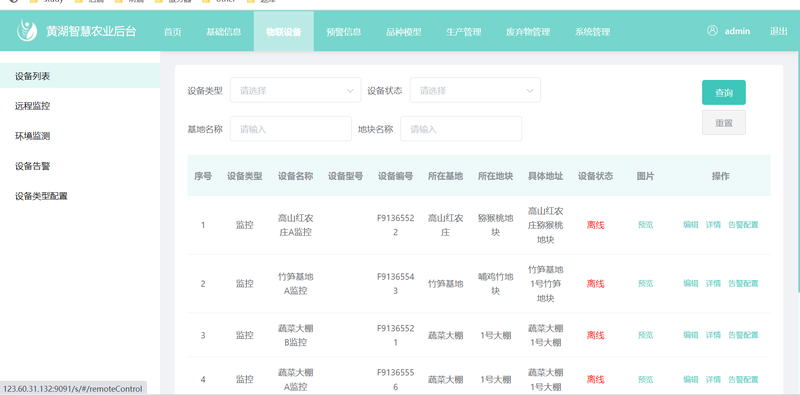Focus the 地块名称 input field
Screen dimensions: 800x395
click(461, 129)
